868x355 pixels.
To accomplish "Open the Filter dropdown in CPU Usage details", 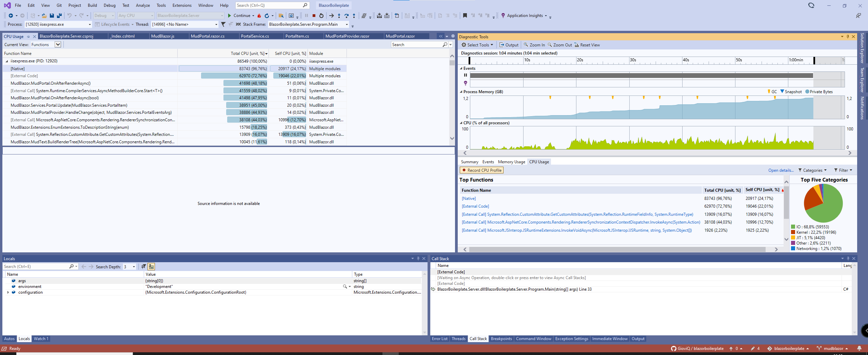I will tap(843, 170).
